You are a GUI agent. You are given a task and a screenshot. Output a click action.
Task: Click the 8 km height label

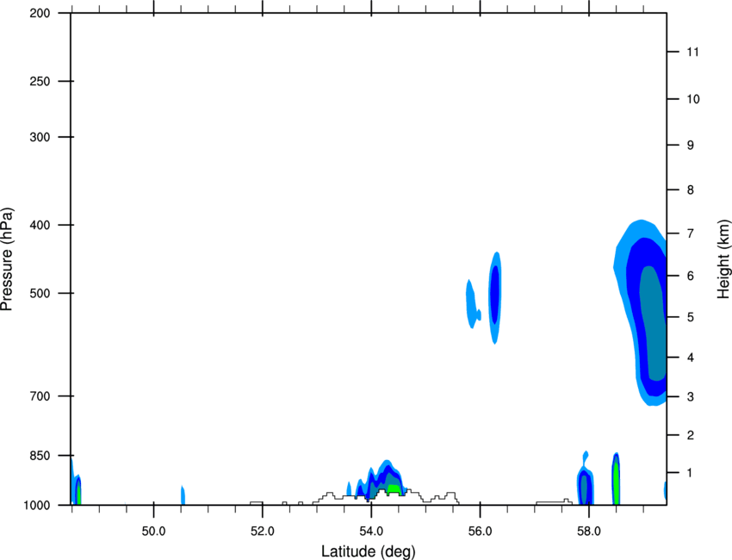click(x=691, y=190)
